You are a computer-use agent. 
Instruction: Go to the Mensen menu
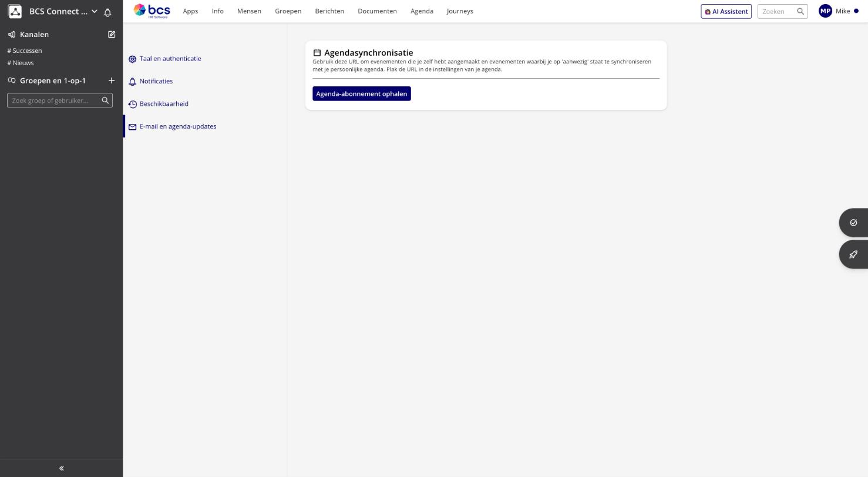coord(249,11)
